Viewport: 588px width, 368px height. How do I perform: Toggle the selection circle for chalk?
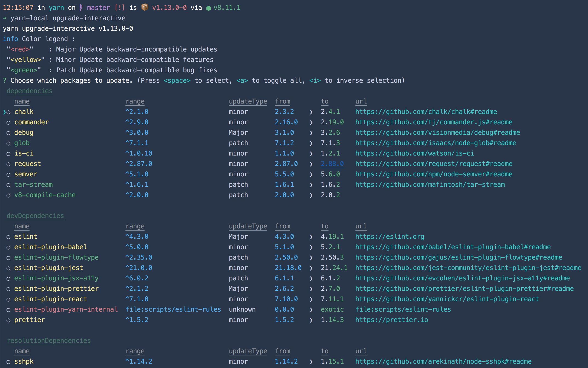[8, 112]
